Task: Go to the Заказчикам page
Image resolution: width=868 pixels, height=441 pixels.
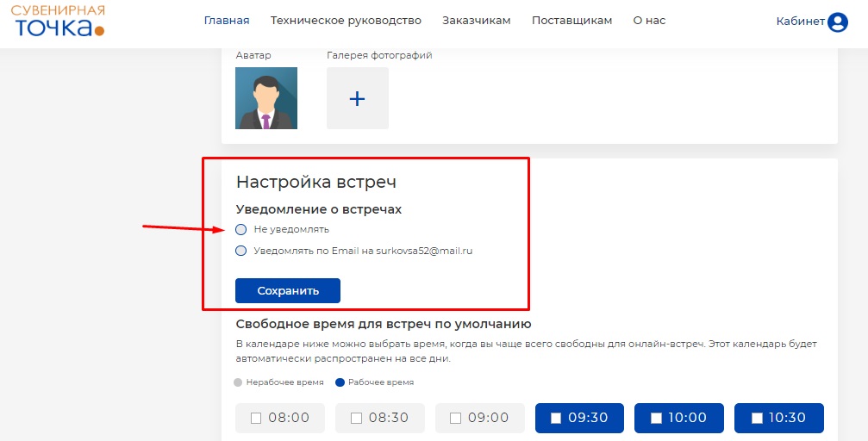Action: tap(476, 21)
